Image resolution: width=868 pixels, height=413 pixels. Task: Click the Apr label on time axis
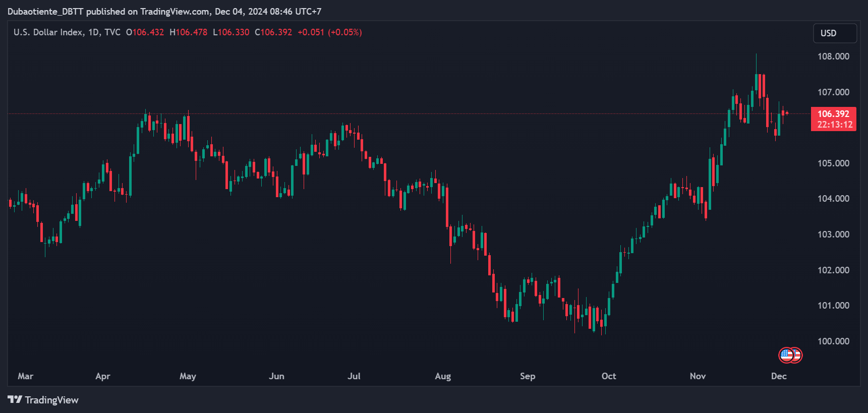[103, 376]
